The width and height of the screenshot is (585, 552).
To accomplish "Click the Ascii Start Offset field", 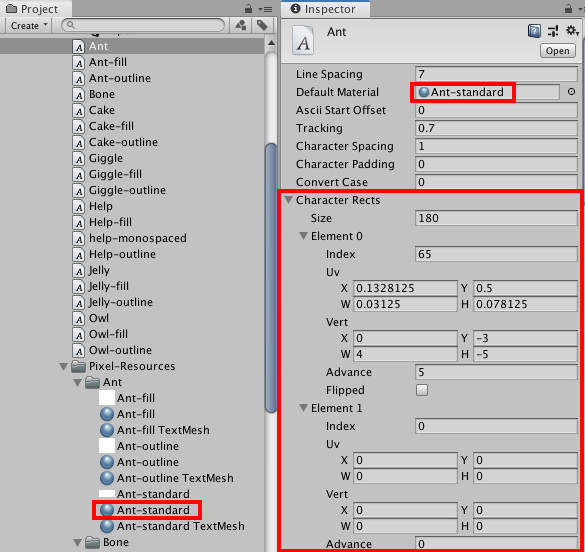I will [x=496, y=110].
